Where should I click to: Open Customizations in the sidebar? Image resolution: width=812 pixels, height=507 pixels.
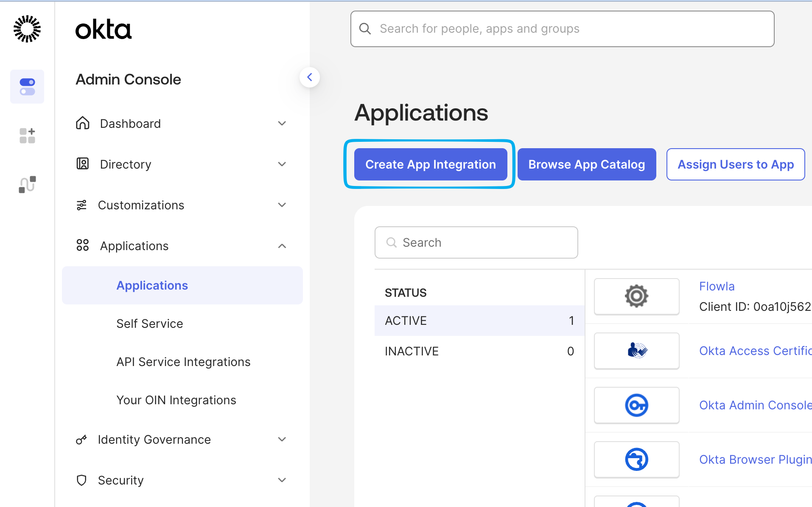coord(141,205)
